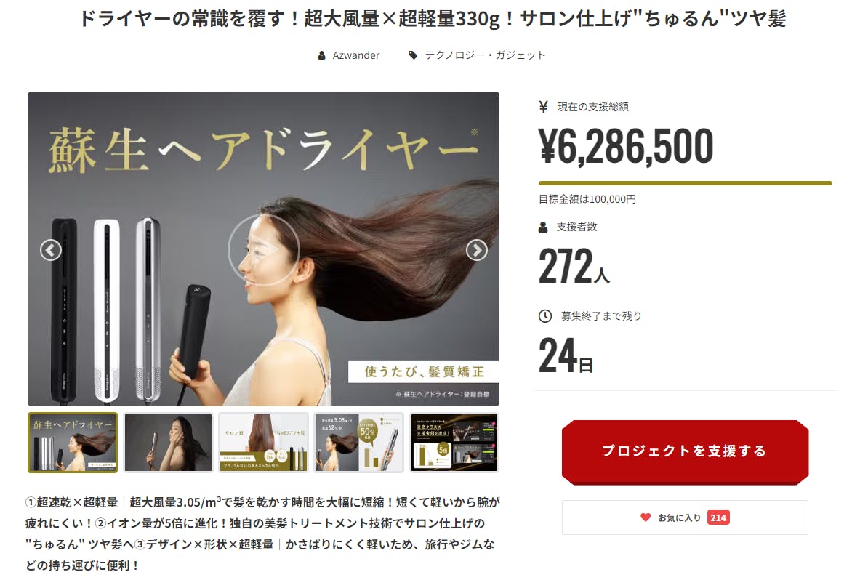The height and width of the screenshot is (588, 868).
Task: Click the 214 favorites count badge
Action: pyautogui.click(x=718, y=517)
